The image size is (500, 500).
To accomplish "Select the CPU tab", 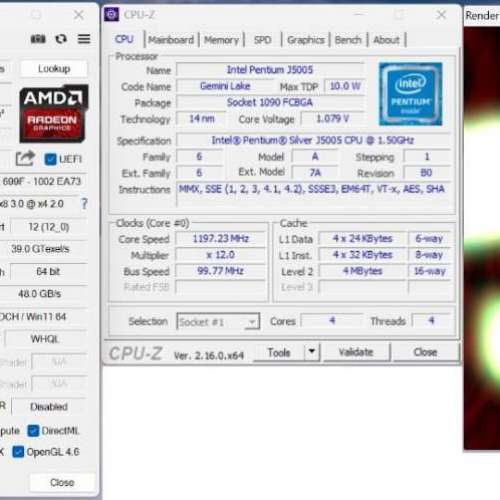I will [x=124, y=39].
